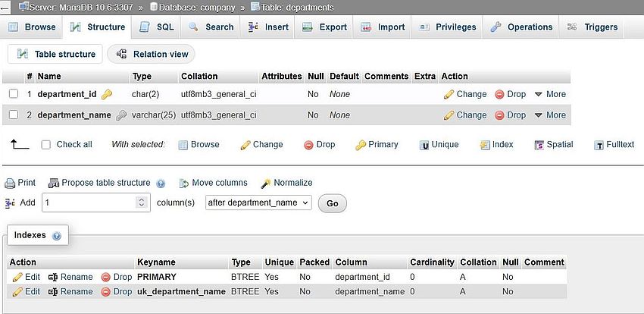Click Change pencil icon for department_id

click(x=449, y=95)
